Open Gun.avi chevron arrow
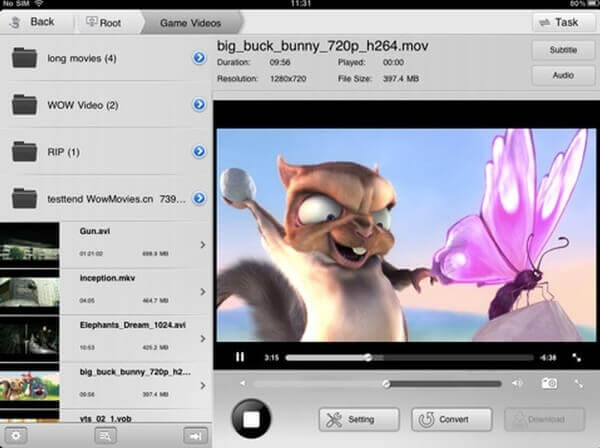The height and width of the screenshot is (448, 600). coord(203,245)
